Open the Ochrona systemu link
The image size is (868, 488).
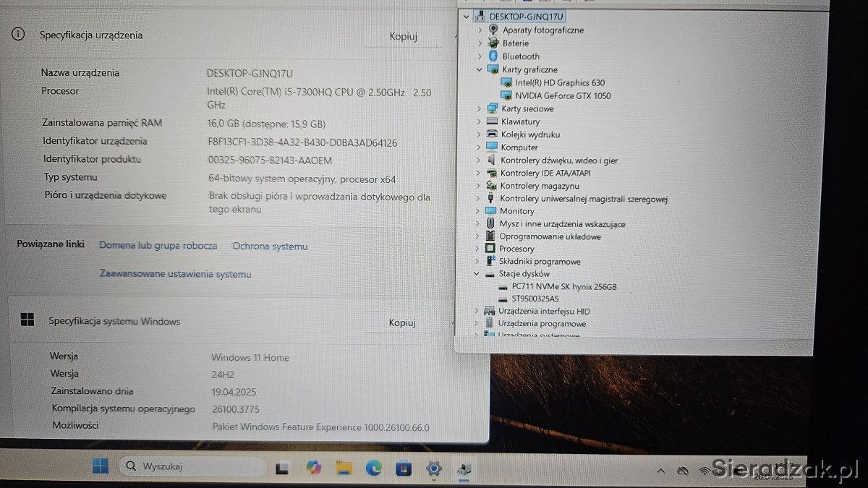(270, 247)
